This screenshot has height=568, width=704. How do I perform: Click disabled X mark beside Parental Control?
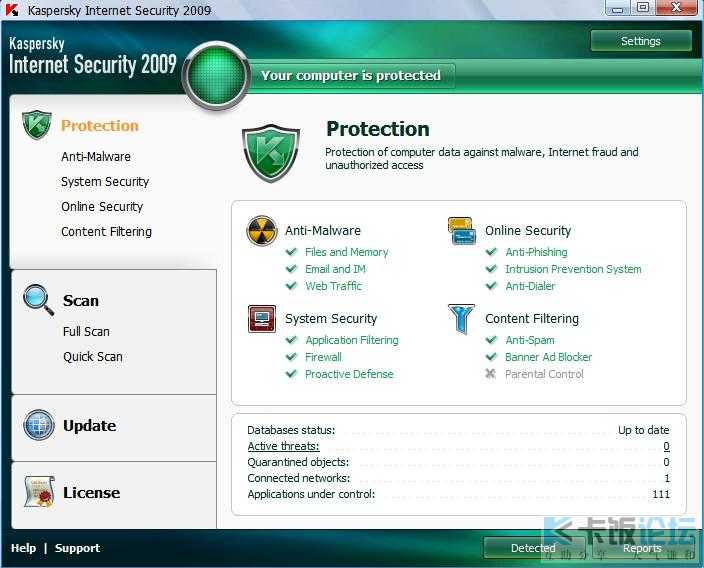coord(491,374)
